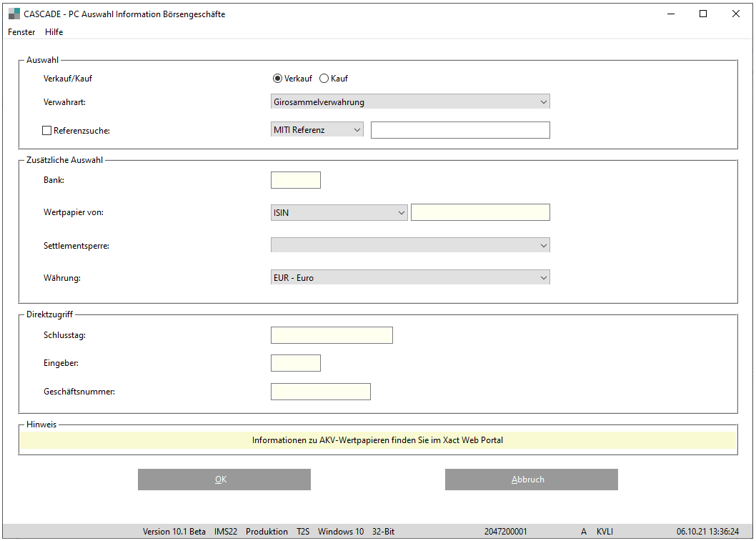This screenshot has width=756, height=541.
Task: Open the ISIN type dropdown
Action: [x=339, y=213]
